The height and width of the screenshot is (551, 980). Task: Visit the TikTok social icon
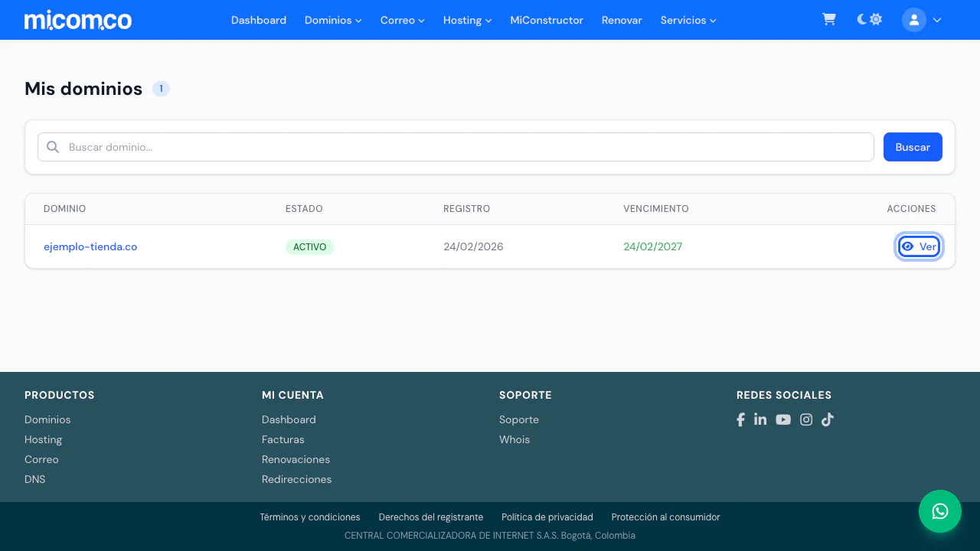click(x=828, y=419)
